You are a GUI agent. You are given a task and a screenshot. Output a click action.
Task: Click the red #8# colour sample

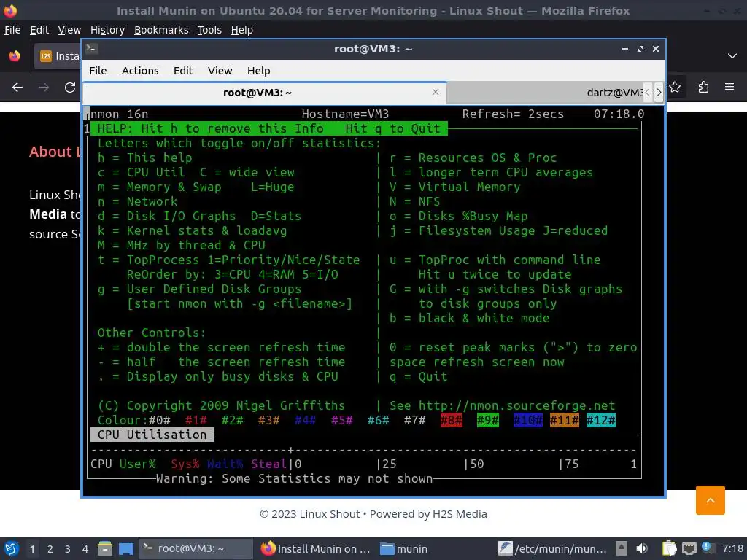pyautogui.click(x=451, y=420)
